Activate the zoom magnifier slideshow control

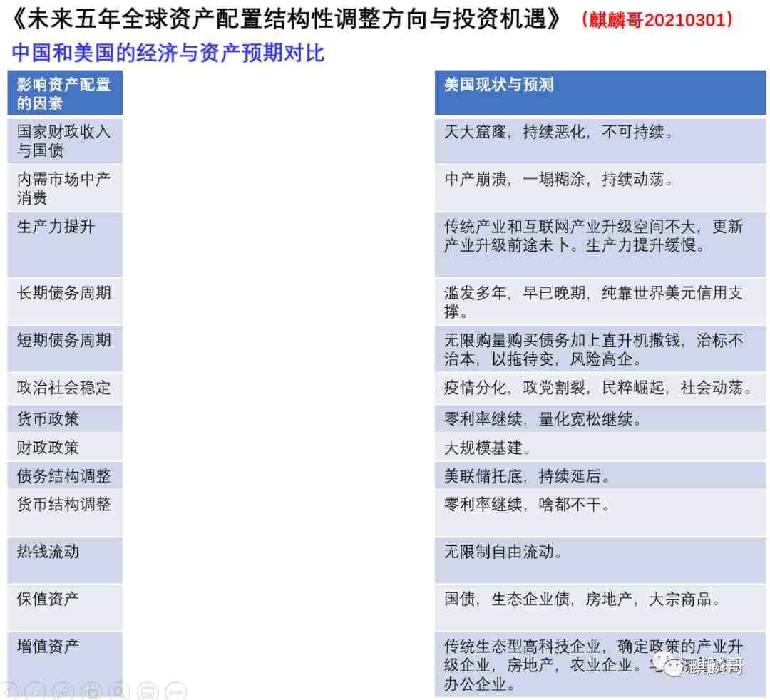pyautogui.click(x=119, y=691)
